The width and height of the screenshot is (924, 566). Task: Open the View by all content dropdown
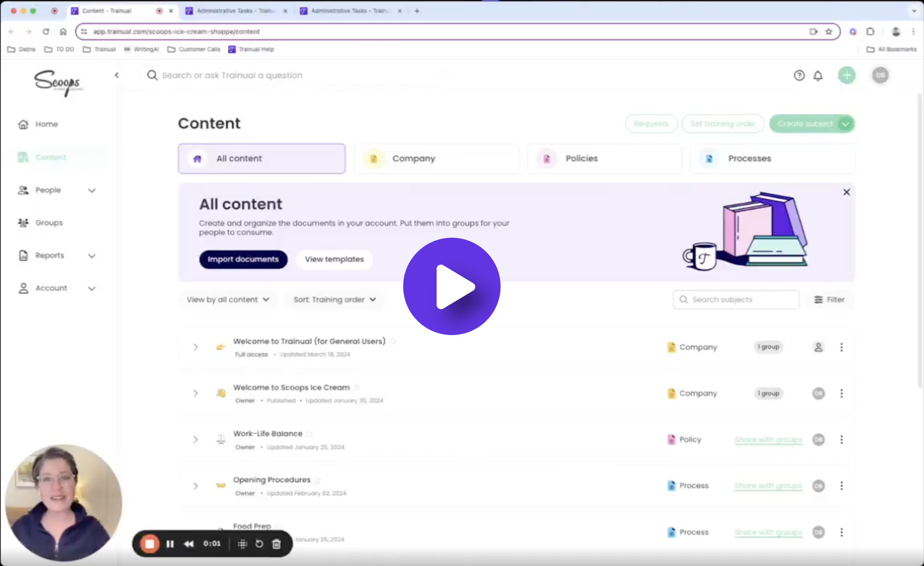228,300
